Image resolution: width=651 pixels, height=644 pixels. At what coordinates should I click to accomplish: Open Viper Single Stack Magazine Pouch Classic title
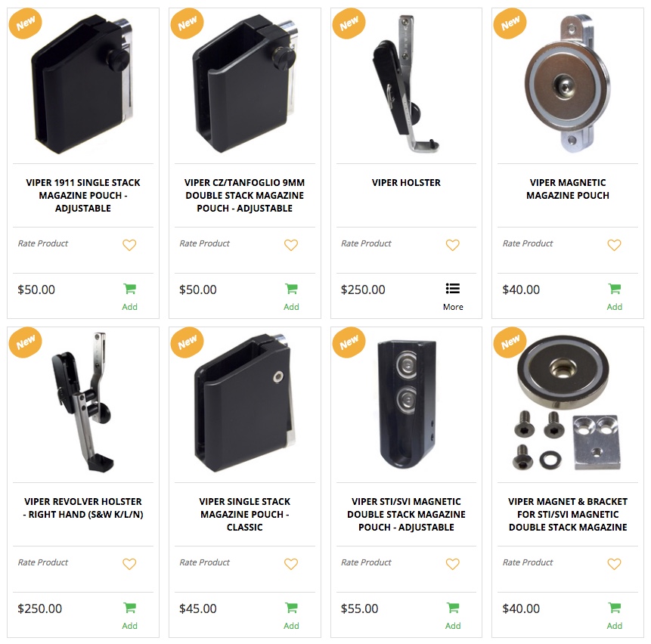244,514
